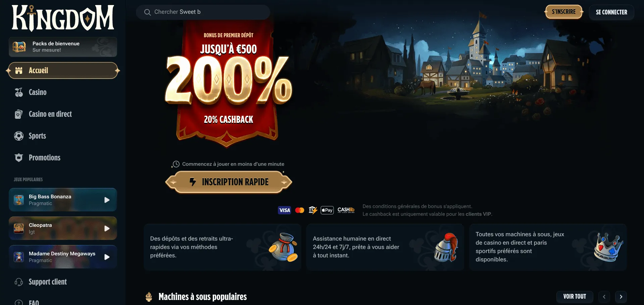Click the search magnifier icon
The height and width of the screenshot is (305, 644).
pos(147,12)
